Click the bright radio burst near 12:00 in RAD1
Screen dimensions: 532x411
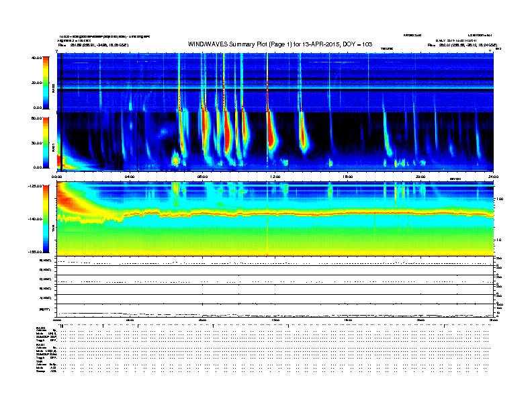click(271, 132)
